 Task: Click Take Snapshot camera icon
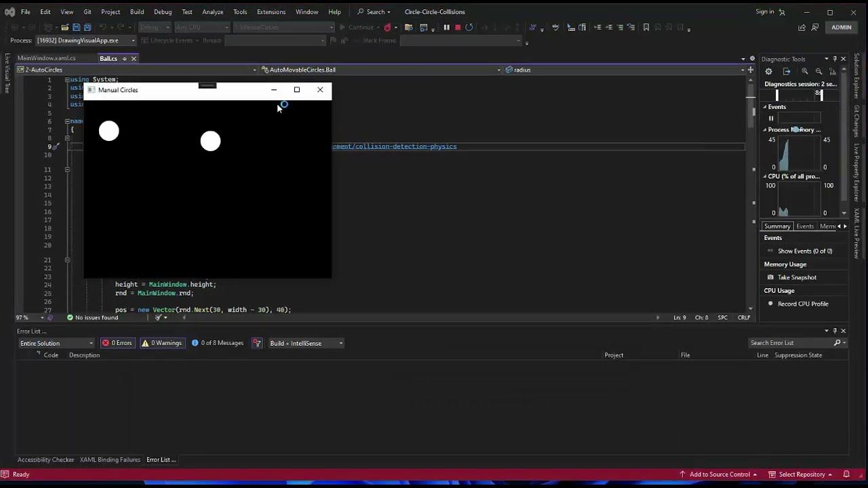click(770, 277)
